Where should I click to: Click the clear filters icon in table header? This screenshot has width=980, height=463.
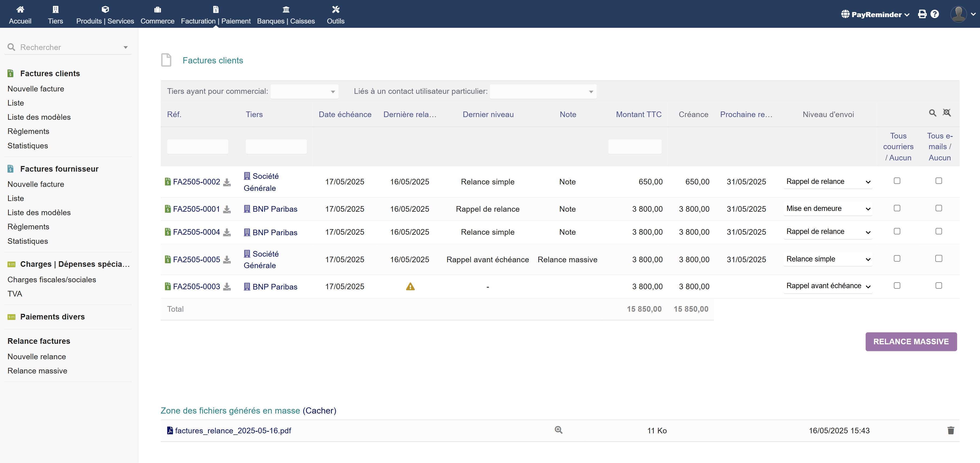[x=947, y=113]
